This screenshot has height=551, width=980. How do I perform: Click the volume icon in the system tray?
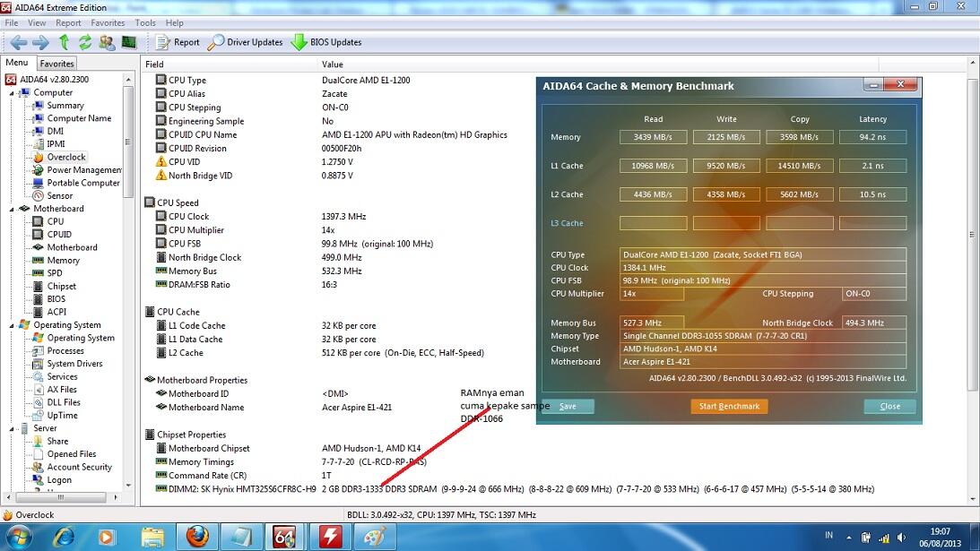[900, 538]
